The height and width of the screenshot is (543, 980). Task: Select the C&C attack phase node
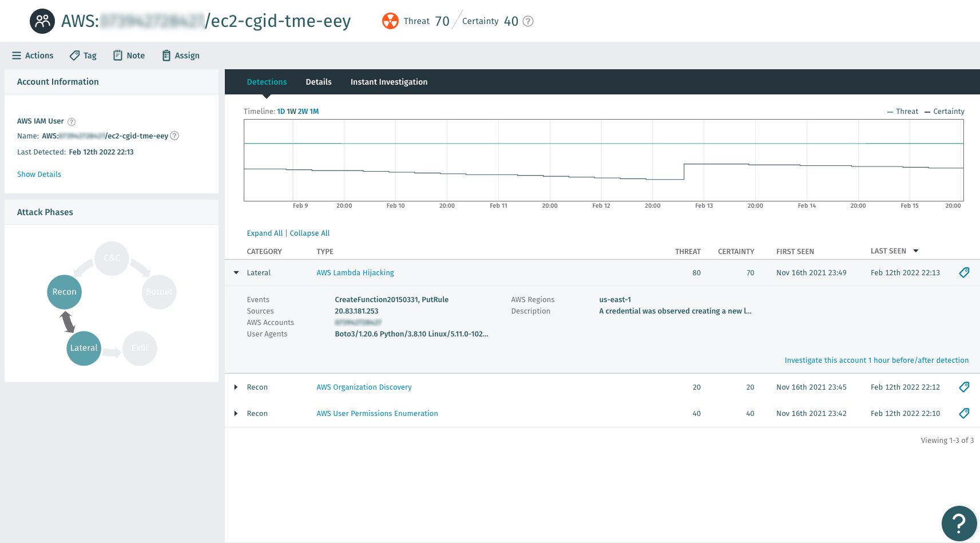[112, 258]
